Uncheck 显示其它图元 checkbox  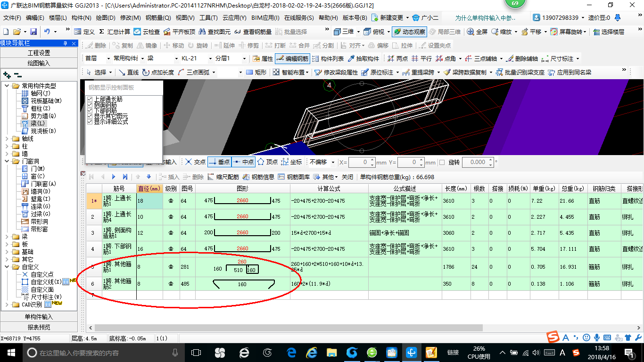click(90, 116)
